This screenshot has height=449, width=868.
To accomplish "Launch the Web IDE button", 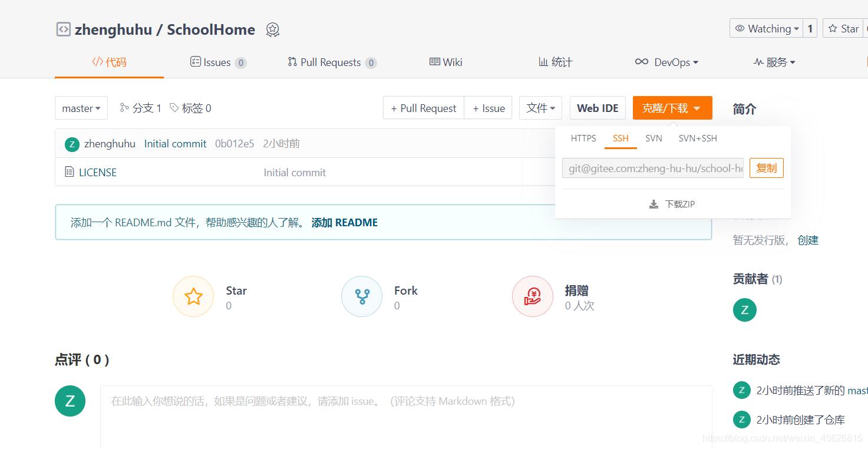I will pos(598,108).
